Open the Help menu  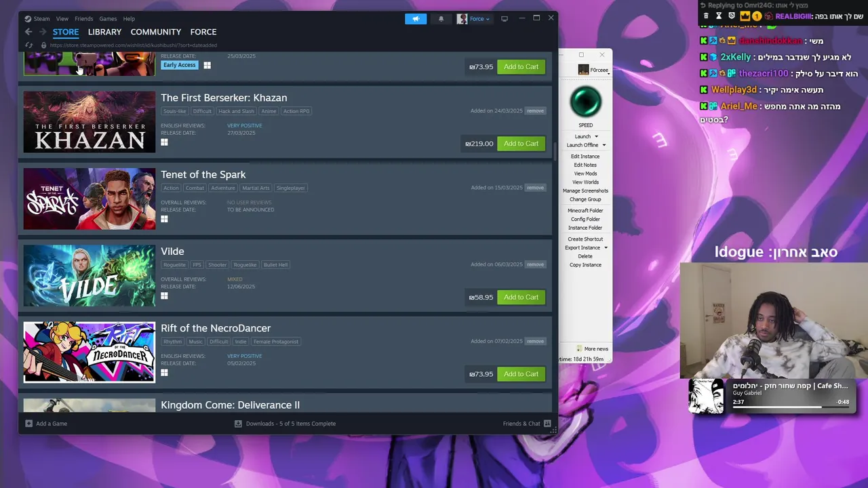click(129, 19)
